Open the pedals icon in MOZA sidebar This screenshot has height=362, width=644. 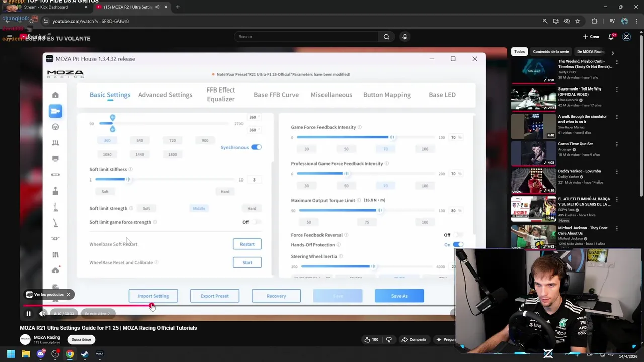(x=55, y=143)
